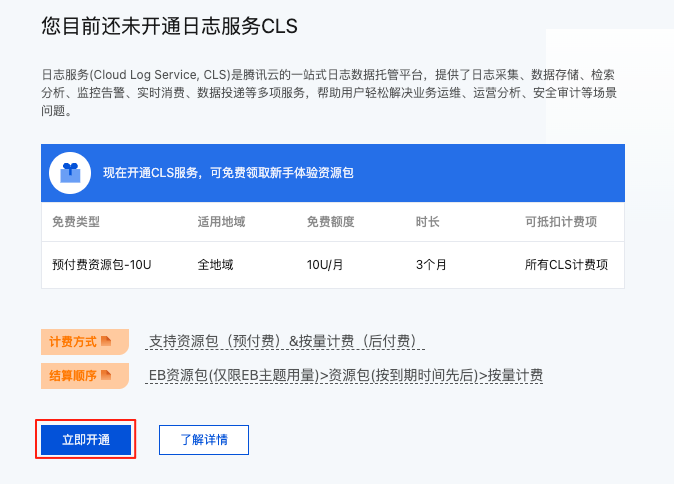Click the billing text 支持资源包（预付费）&按量计费
The height and width of the screenshot is (484, 674).
[283, 341]
